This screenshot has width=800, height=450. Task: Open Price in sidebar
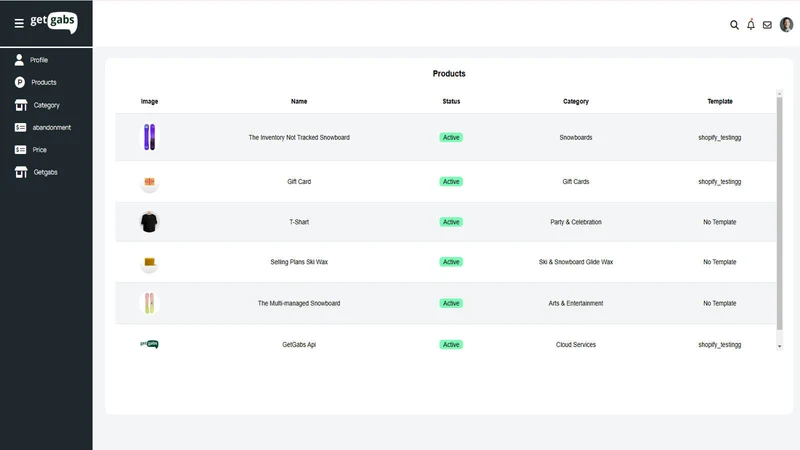[x=40, y=150]
